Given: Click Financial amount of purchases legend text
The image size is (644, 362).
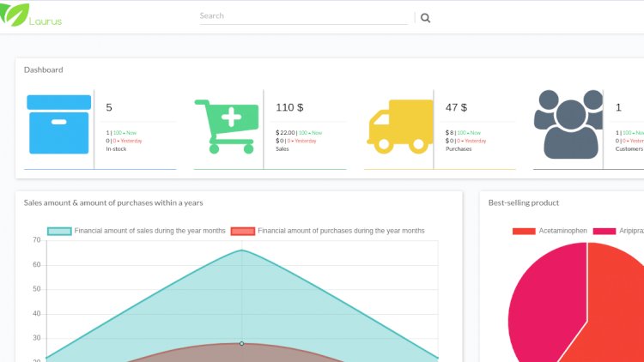Looking at the screenshot, I should coord(341,231).
